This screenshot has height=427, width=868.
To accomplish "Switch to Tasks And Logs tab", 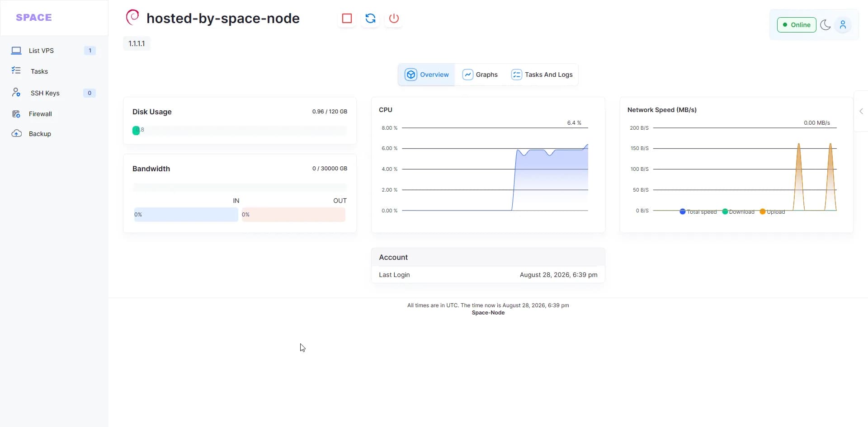I will click(x=542, y=75).
